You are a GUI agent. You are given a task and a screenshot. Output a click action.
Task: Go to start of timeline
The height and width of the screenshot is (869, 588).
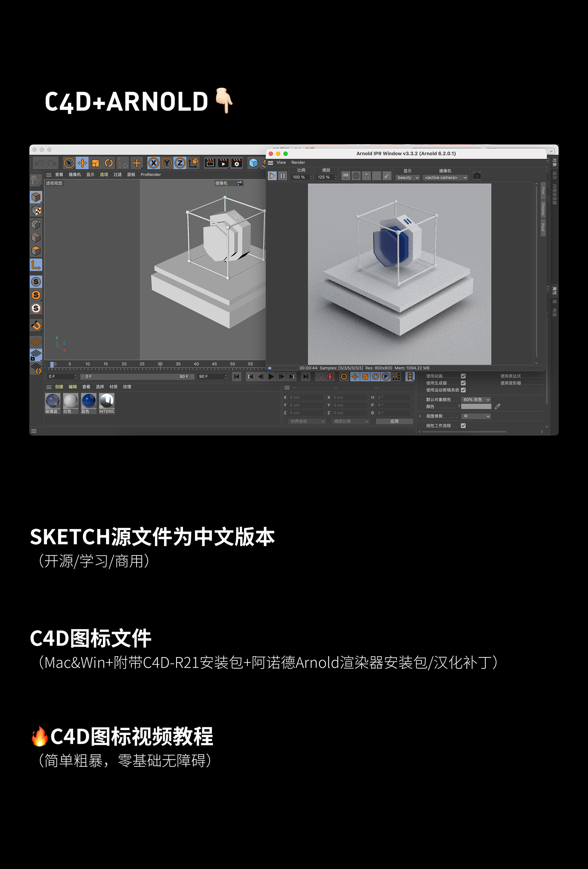point(237,377)
